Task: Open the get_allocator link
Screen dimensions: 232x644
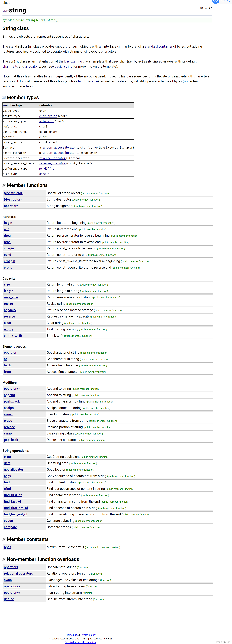Action: [14, 469]
